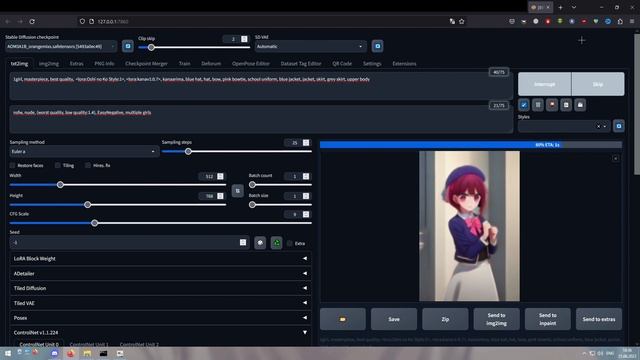This screenshot has height=360, width=640.
Task: Save current prompt as a style (floppy disk icon)
Action: (580, 105)
